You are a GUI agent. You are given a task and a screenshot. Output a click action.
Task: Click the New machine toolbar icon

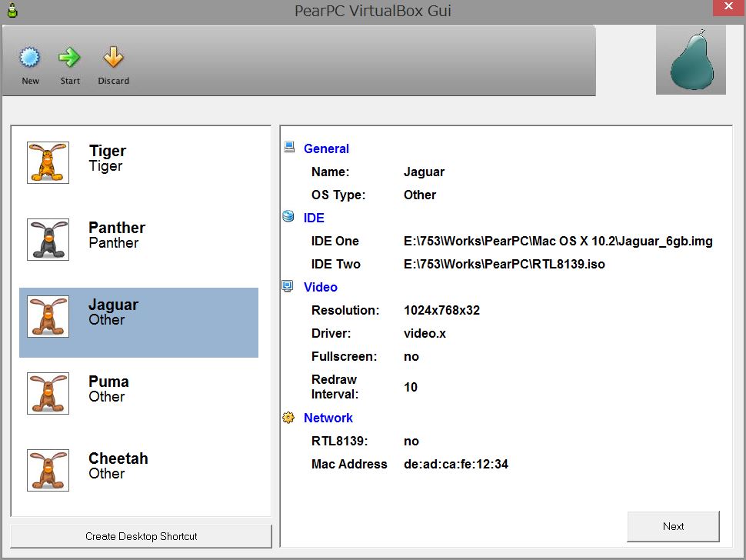point(30,58)
